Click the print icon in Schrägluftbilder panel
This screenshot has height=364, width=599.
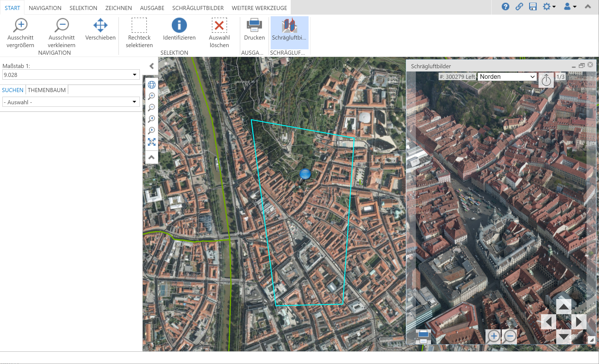coord(423,336)
